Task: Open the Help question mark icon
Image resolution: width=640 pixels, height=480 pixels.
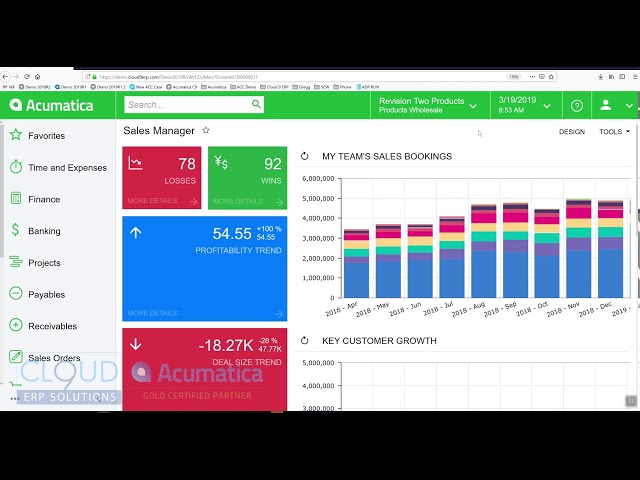Action: 577,106
